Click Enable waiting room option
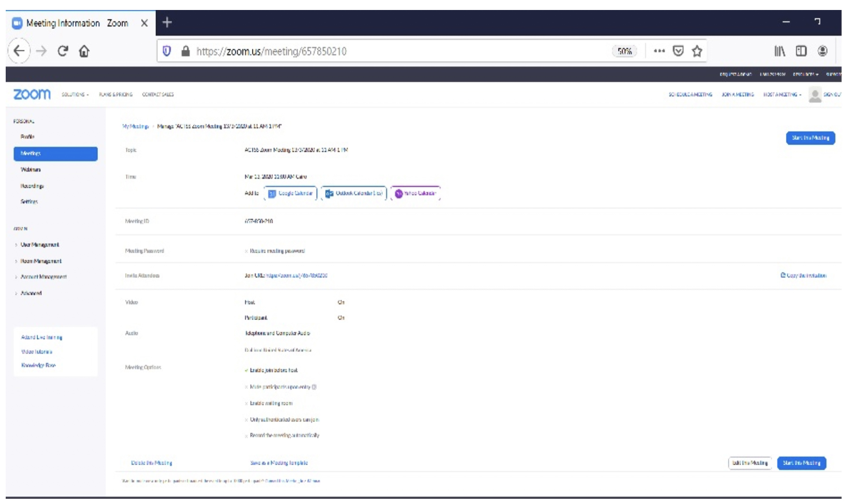The height and width of the screenshot is (504, 852). 269,403
